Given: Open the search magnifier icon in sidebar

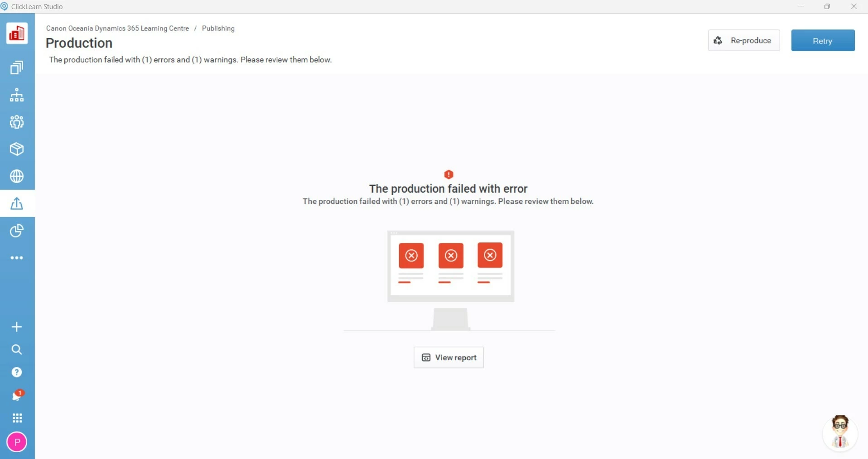Looking at the screenshot, I should (17, 349).
